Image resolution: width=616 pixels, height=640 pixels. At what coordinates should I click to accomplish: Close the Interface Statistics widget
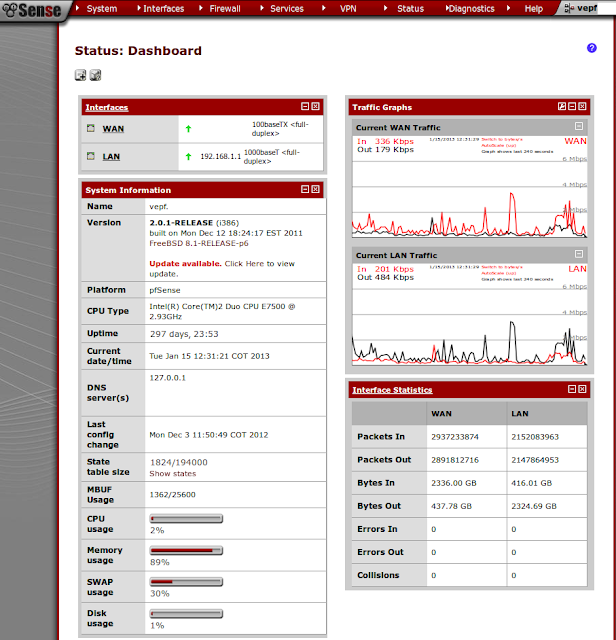point(583,389)
